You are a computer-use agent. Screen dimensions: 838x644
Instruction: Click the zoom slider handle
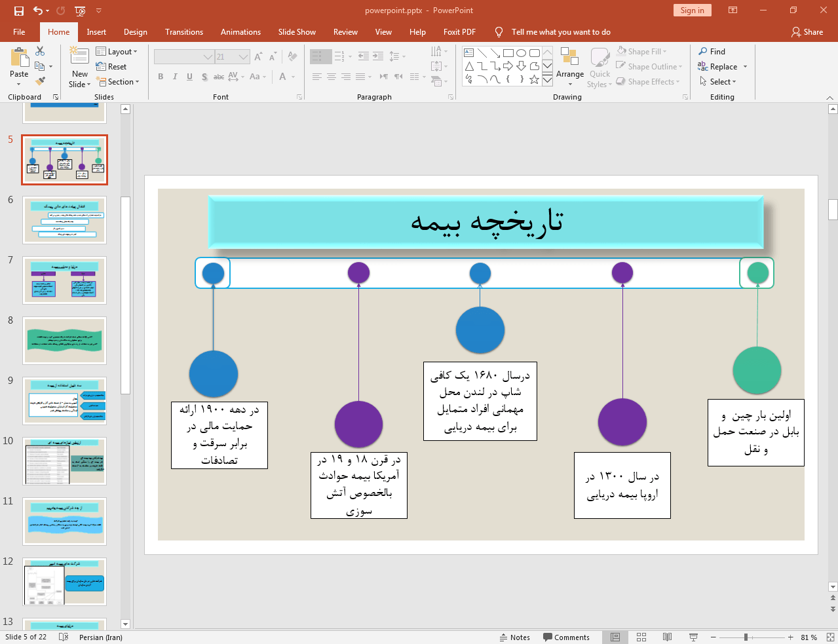pos(746,637)
